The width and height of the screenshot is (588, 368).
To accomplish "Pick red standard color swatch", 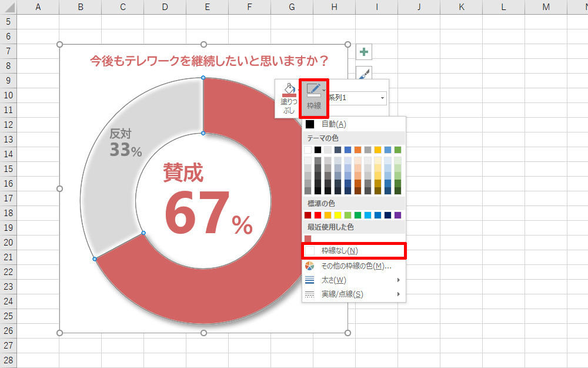I will [318, 215].
